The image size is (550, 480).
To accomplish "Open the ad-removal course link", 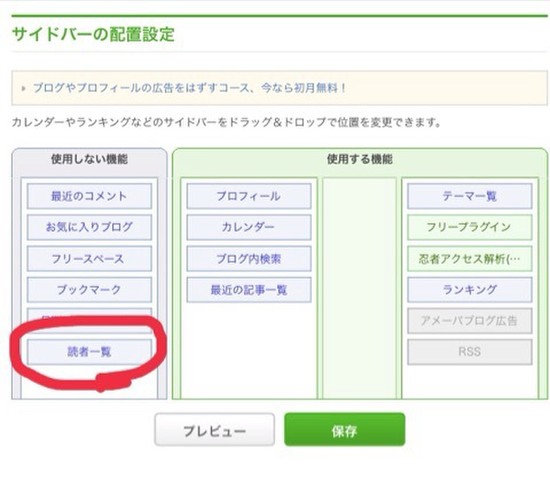I will coord(189,88).
